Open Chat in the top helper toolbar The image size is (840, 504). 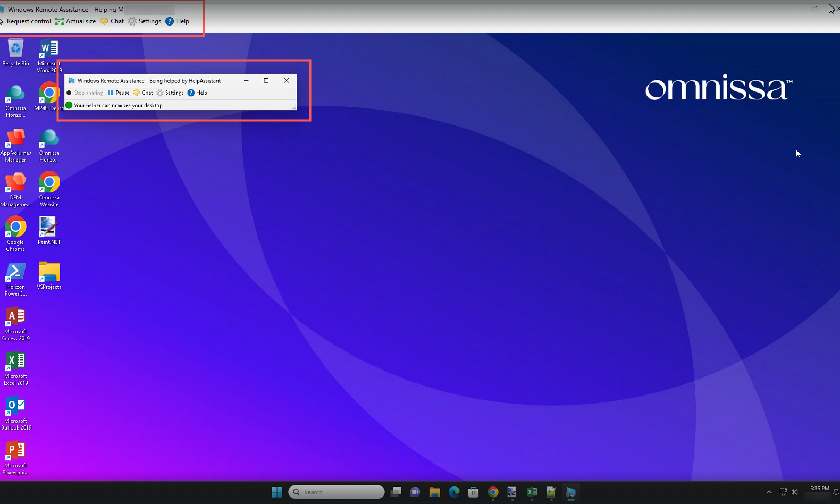pos(112,21)
